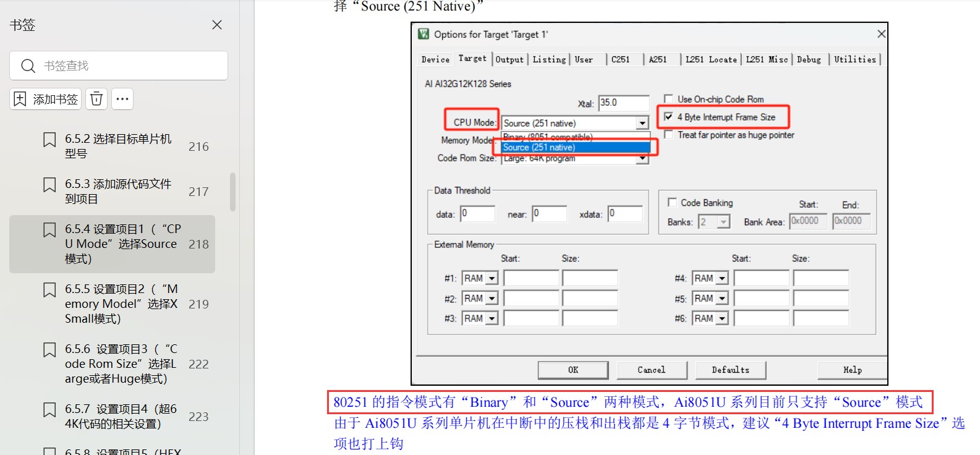This screenshot has width=980, height=455.
Task: Open the #3 external memory type dropdown
Action: click(492, 318)
